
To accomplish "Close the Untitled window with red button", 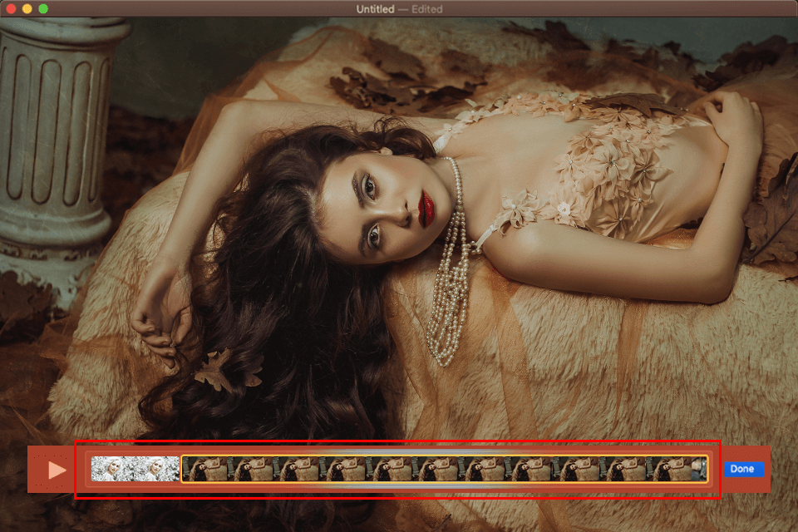I will pyautogui.click(x=11, y=8).
